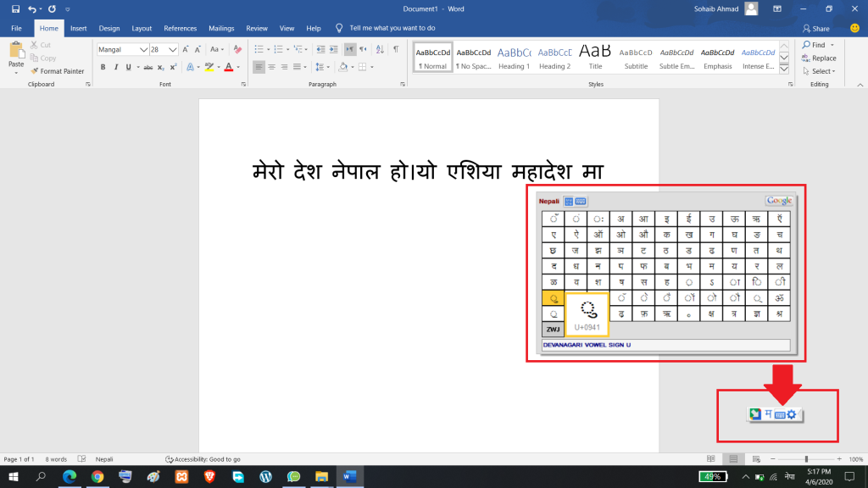
Task: Toggle show paragraph marks
Action: (396, 49)
